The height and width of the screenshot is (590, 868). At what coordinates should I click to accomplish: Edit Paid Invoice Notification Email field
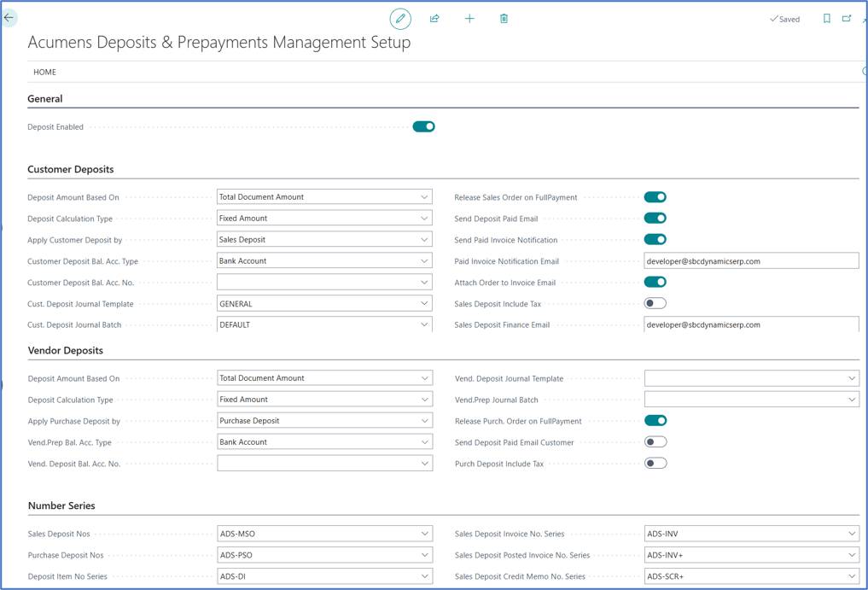751,261
